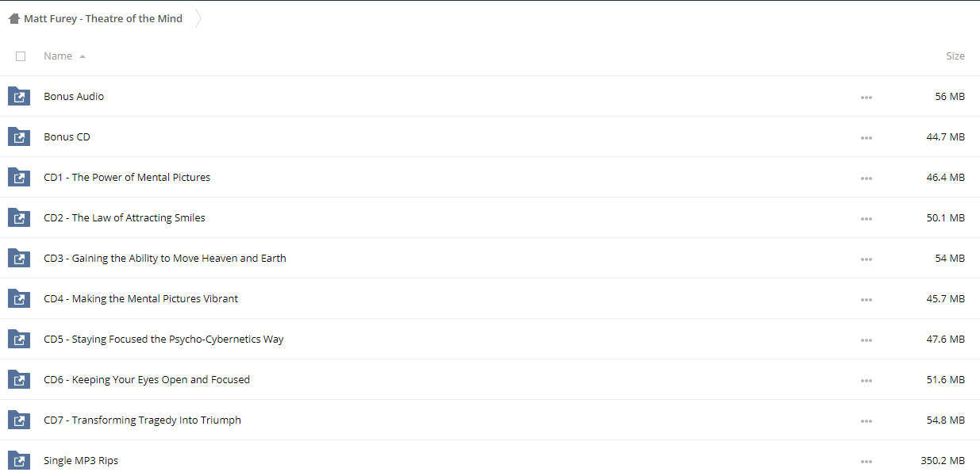This screenshot has width=980, height=476.
Task: Click the 50.1 MB size value
Action: pyautogui.click(x=946, y=217)
